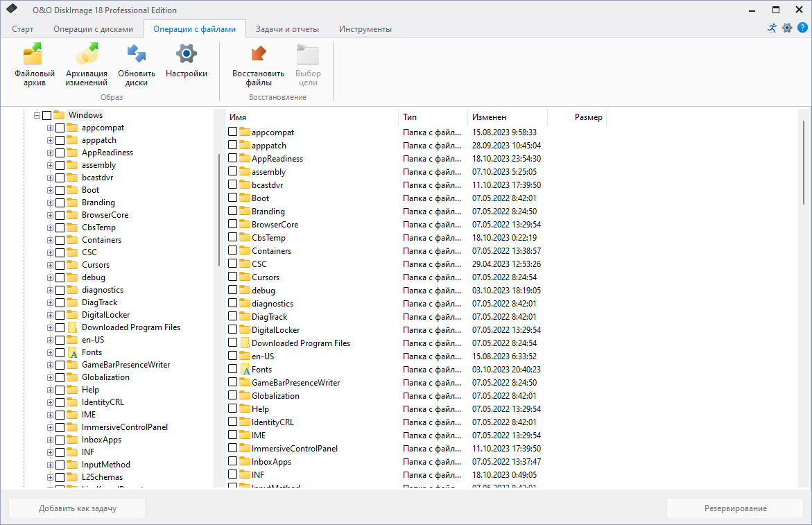
Task: Open the blue help question icon
Action: coord(802,28)
